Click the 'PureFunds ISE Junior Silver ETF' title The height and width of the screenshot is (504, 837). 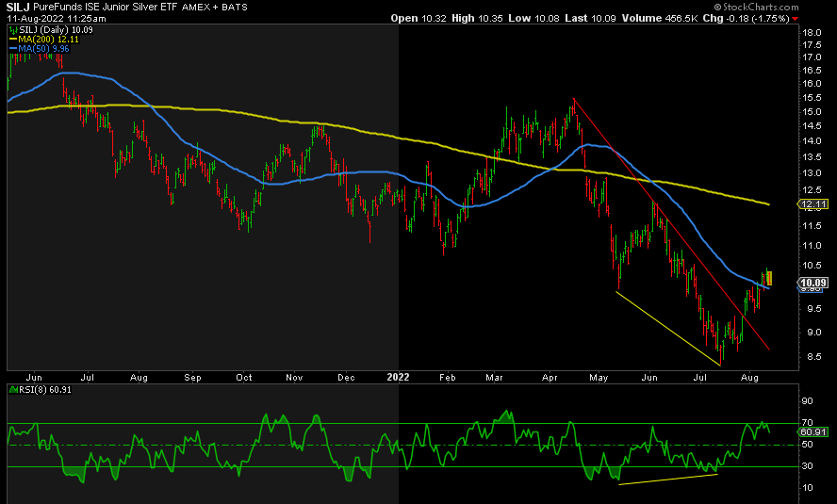point(106,7)
